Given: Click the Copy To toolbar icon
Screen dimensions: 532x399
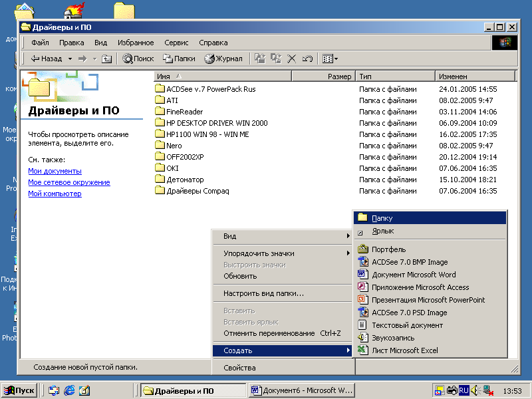Looking at the screenshot, I should point(275,59).
